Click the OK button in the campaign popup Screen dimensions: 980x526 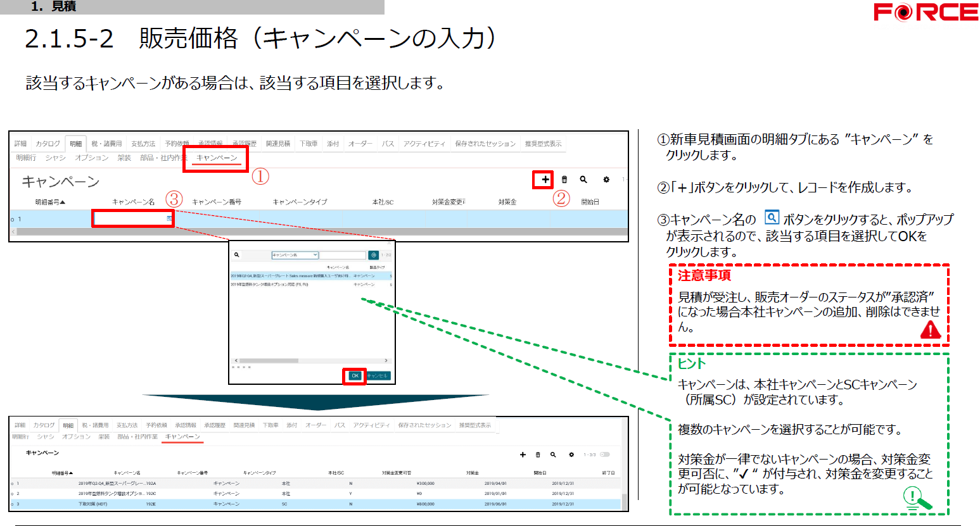pos(355,376)
